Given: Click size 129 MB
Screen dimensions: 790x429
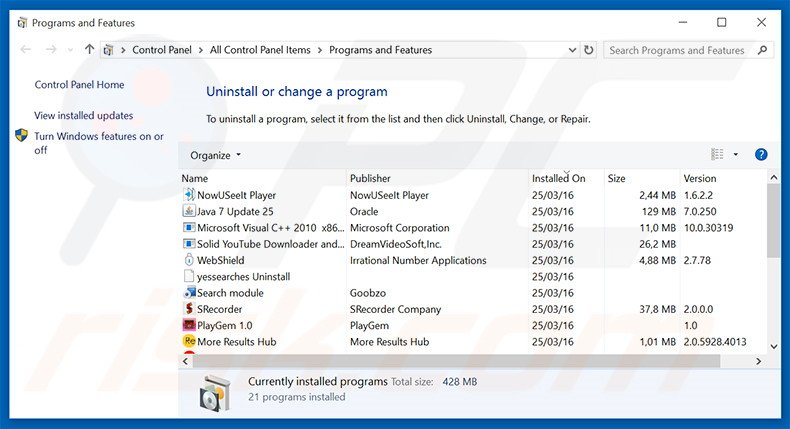Looking at the screenshot, I should 659,211.
